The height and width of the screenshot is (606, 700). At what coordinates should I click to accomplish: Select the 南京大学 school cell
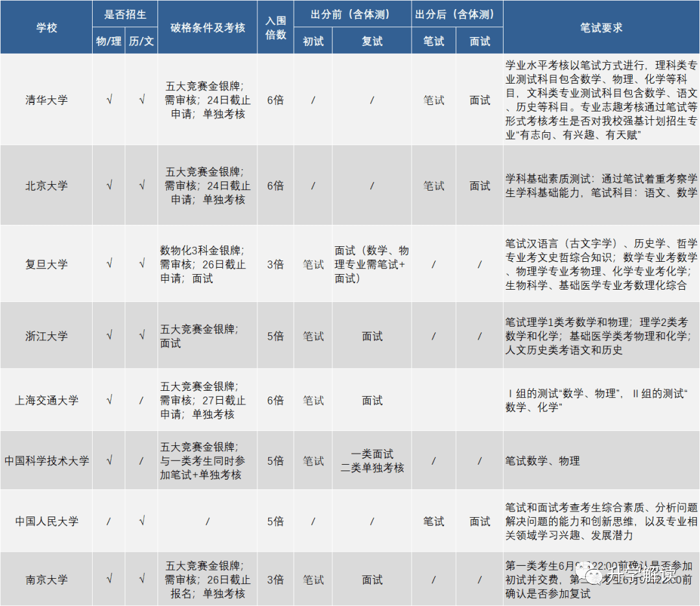click(47, 579)
